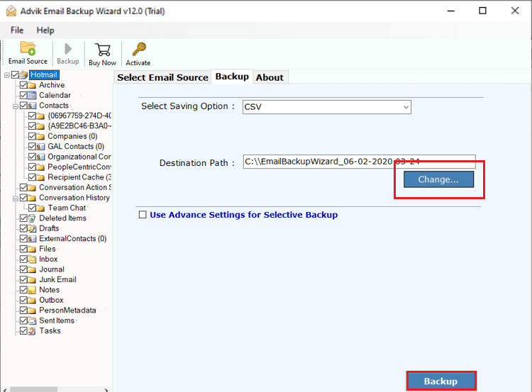Click the Backup play toolbar icon
The width and height of the screenshot is (532, 392).
tap(68, 49)
